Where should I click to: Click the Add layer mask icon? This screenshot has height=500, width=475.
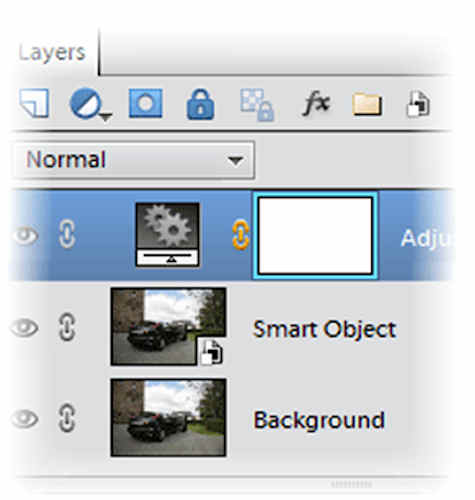coord(146,103)
